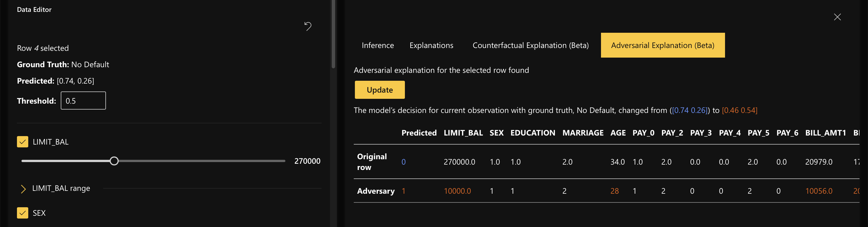
Task: Click the Original row label
Action: click(x=372, y=162)
